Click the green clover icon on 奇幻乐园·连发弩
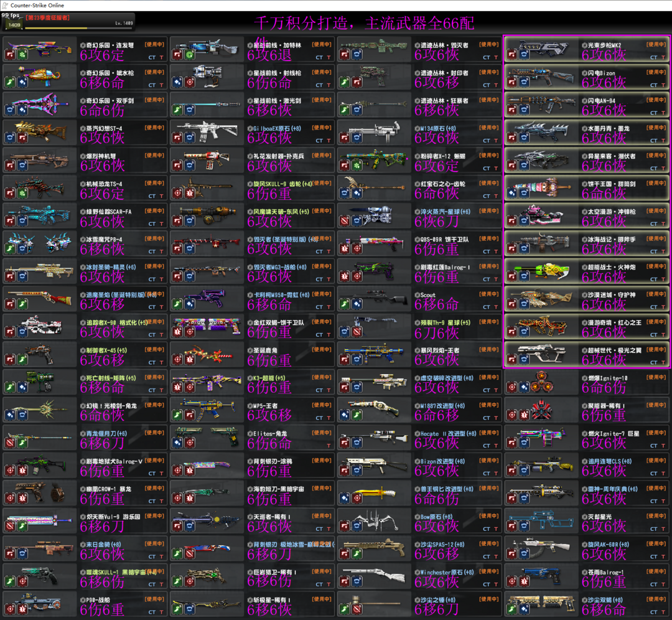672x620 pixels. tap(22, 55)
